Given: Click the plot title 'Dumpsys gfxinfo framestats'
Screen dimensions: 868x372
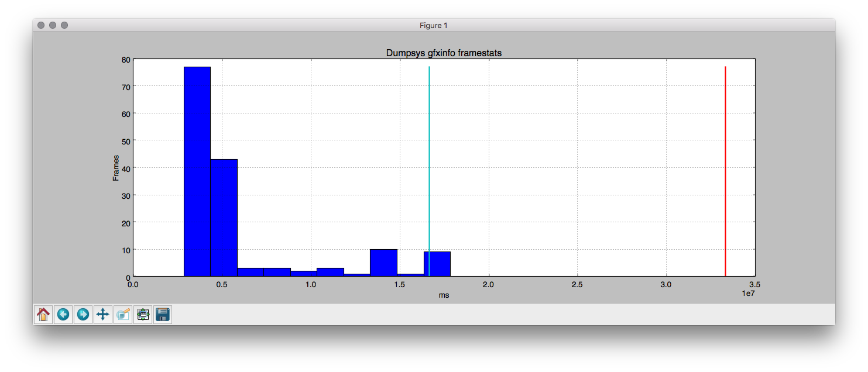Looking at the screenshot, I should pos(444,53).
